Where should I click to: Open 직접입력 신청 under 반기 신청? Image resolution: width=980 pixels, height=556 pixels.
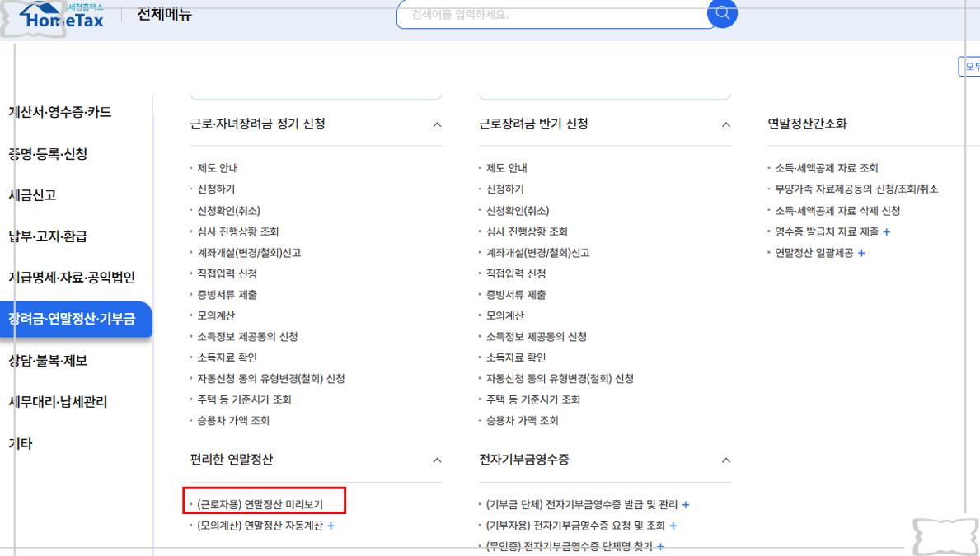point(516,273)
